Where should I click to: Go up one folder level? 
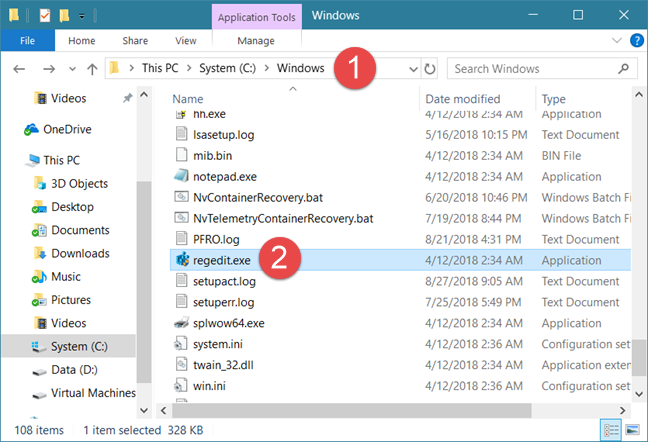pos(92,69)
